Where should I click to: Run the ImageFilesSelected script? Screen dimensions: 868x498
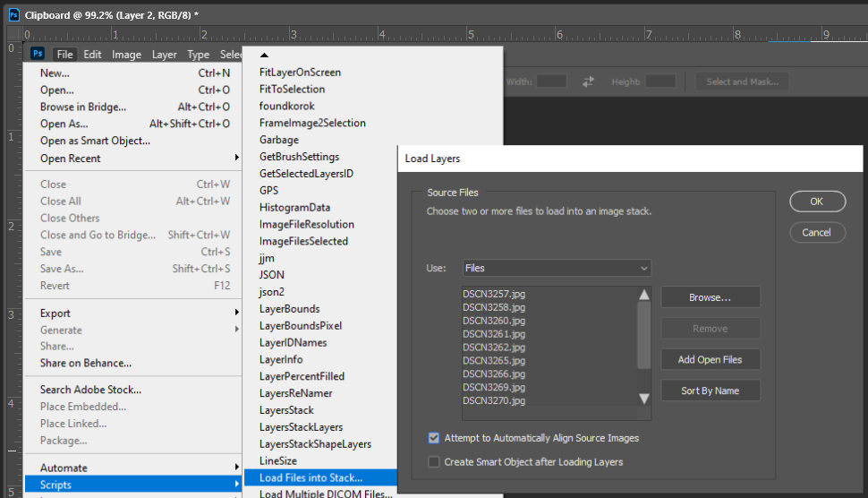click(x=304, y=241)
